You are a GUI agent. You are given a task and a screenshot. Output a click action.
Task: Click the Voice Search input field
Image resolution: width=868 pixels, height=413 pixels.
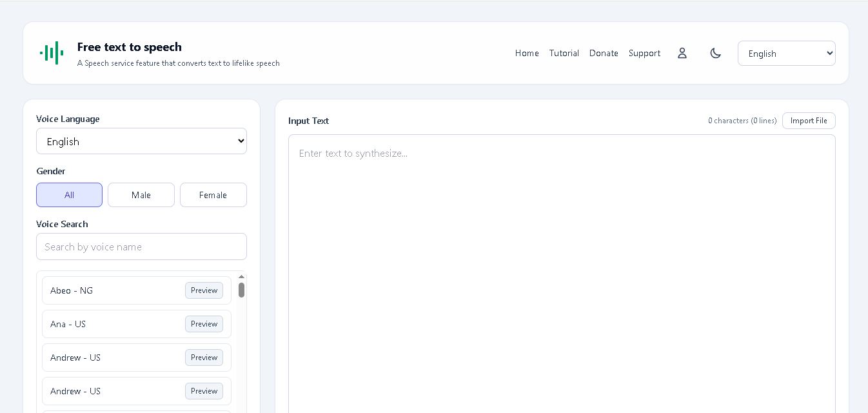[x=141, y=247]
